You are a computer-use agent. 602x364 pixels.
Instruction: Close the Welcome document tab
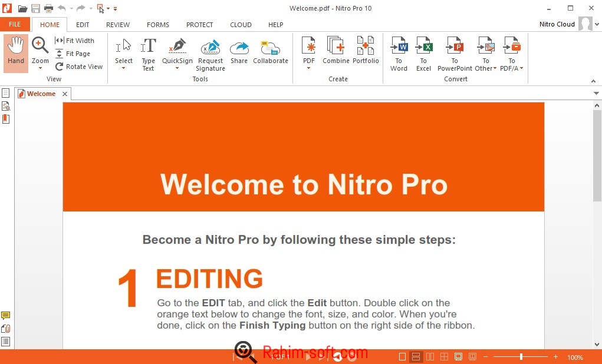(65, 94)
